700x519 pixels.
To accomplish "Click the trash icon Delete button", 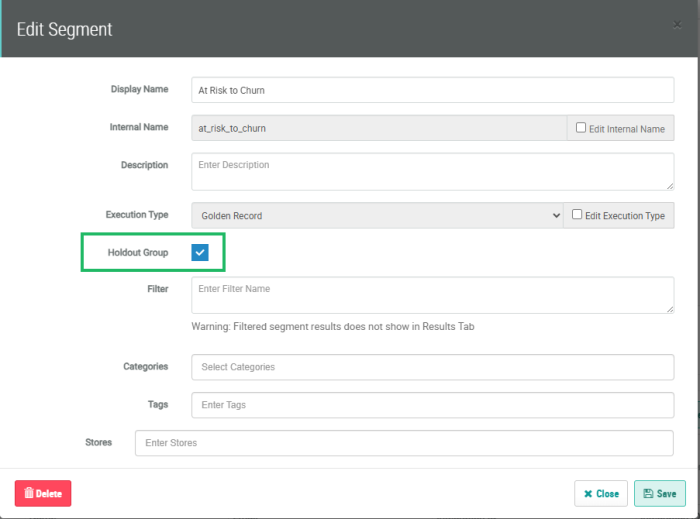I will 43,493.
